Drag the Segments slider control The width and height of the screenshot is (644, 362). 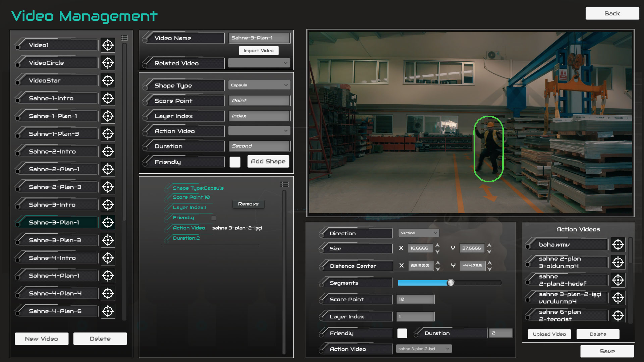[x=451, y=283]
